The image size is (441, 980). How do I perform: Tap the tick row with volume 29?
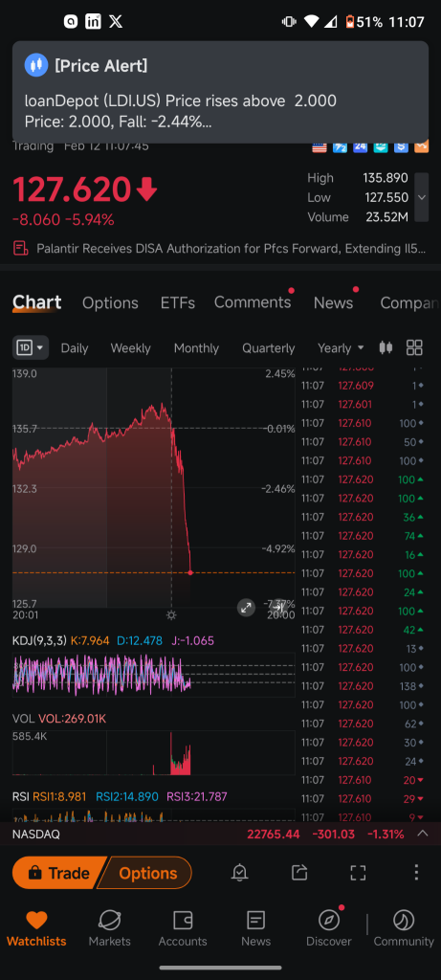(x=363, y=799)
